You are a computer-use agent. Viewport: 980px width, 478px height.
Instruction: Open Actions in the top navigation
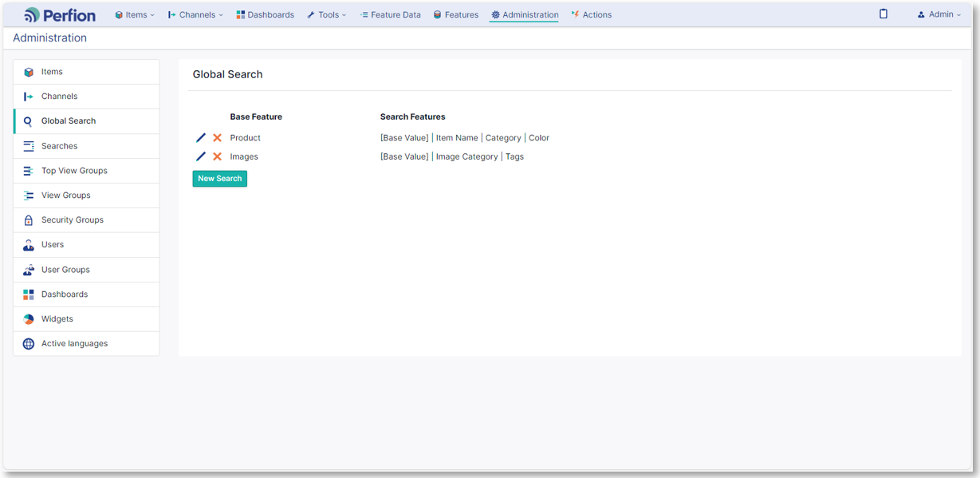592,14
